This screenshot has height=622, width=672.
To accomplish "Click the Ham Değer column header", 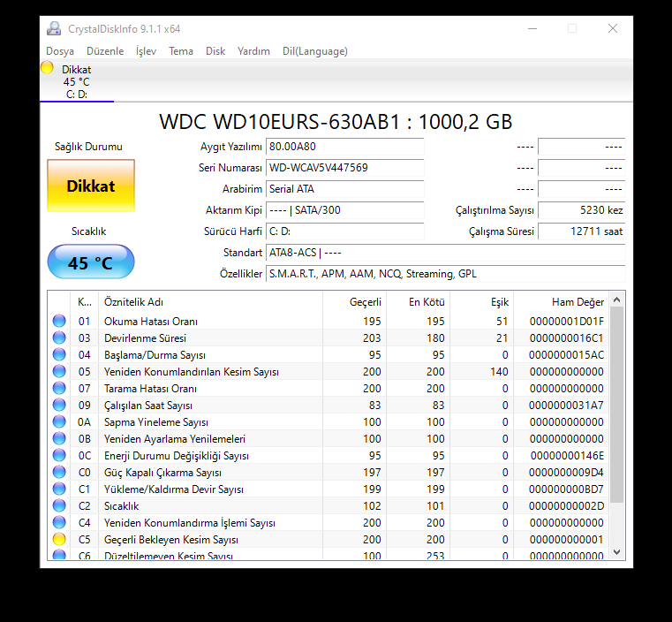I will point(561,302).
